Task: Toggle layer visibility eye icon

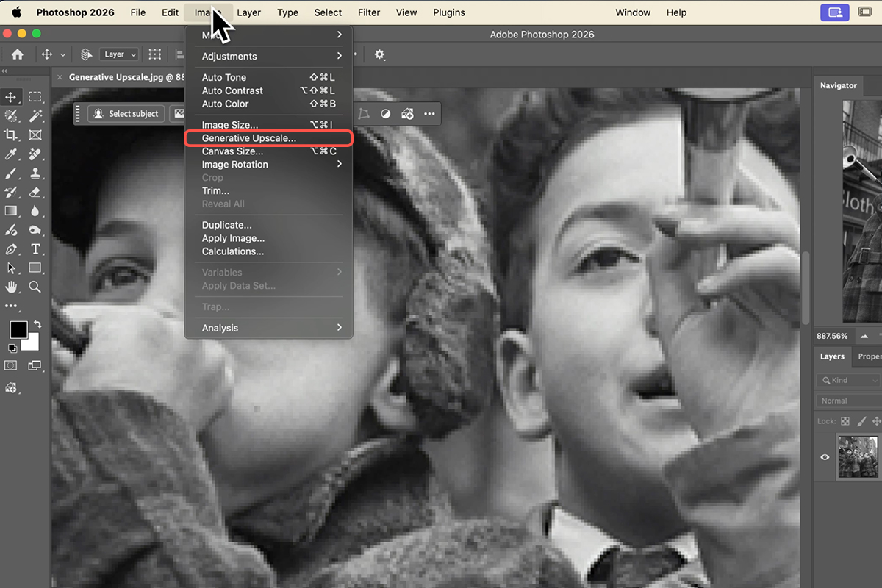Action: coord(825,457)
